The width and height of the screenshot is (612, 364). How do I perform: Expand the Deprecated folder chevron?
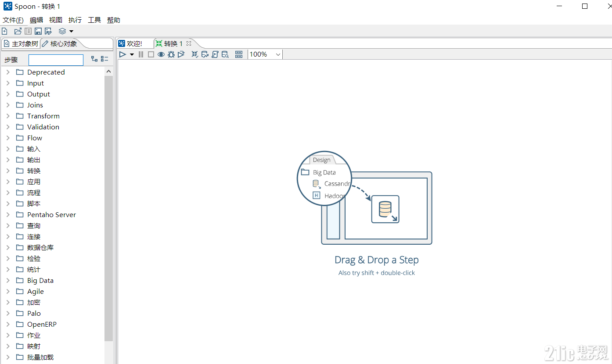[8, 72]
